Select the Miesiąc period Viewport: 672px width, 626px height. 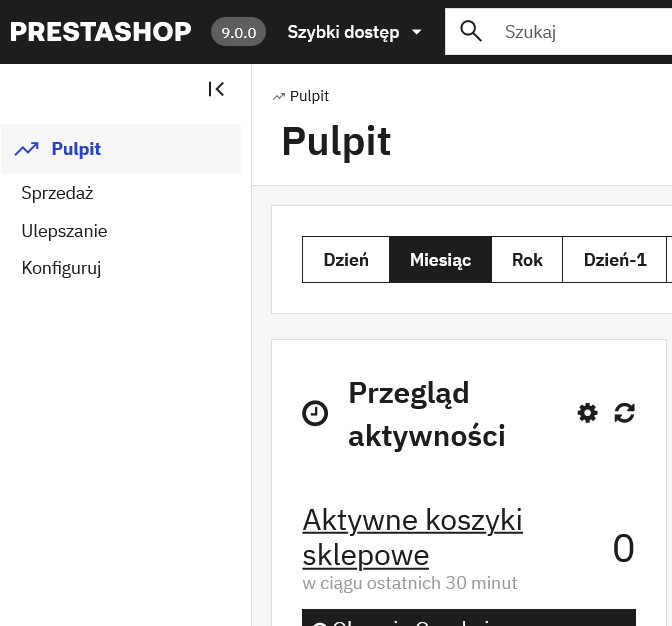click(x=440, y=260)
